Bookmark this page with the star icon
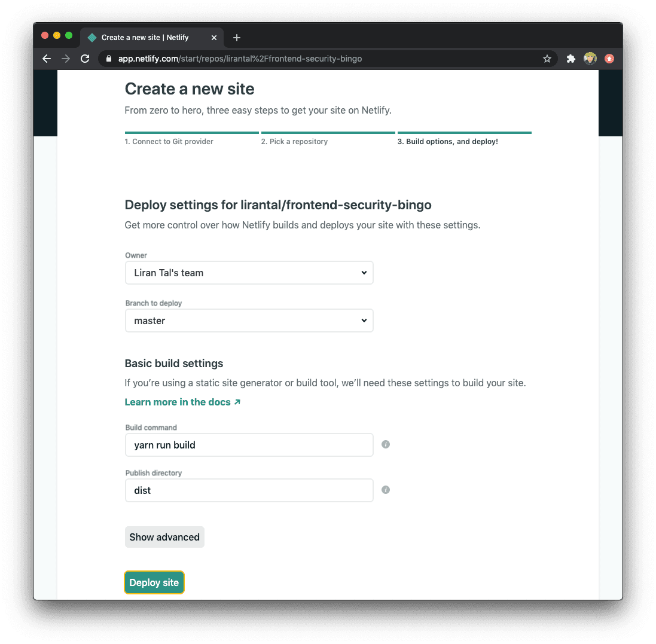Image resolution: width=656 pixels, height=644 pixels. coord(547,59)
